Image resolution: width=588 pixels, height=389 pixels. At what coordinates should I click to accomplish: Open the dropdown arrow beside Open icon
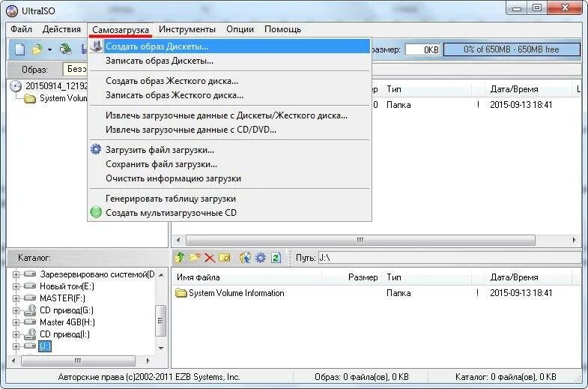click(x=49, y=49)
